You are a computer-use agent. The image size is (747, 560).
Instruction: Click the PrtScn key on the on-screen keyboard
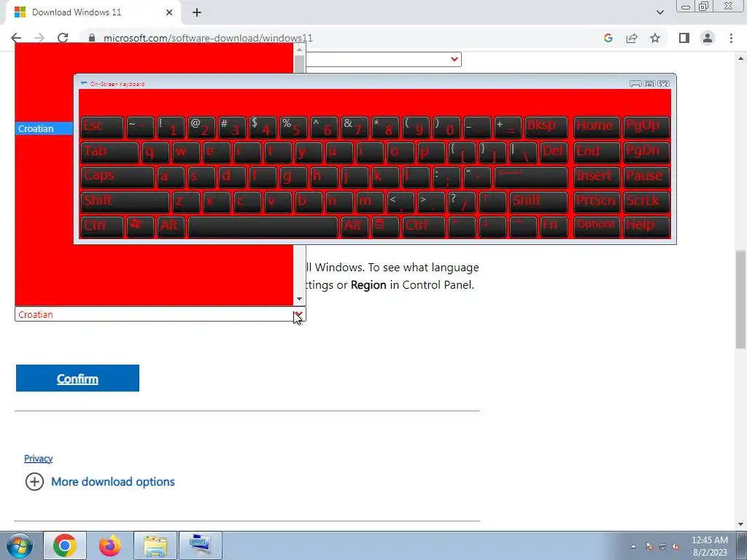(x=597, y=201)
